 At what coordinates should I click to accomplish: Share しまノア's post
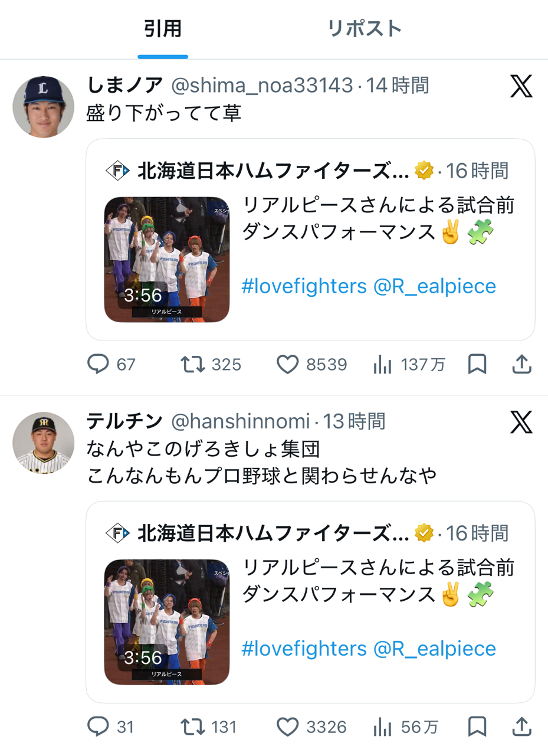[521, 365]
